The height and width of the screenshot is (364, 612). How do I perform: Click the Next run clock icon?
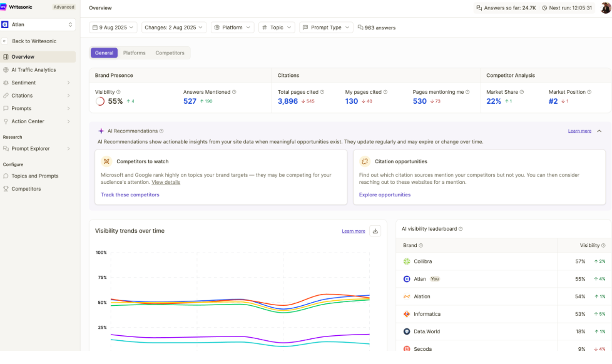tap(544, 8)
